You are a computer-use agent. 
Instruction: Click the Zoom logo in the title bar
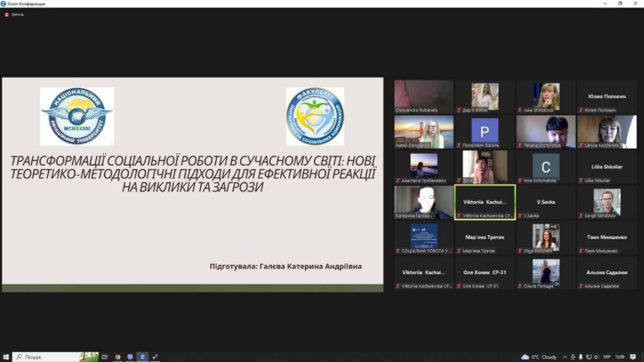coord(4,4)
